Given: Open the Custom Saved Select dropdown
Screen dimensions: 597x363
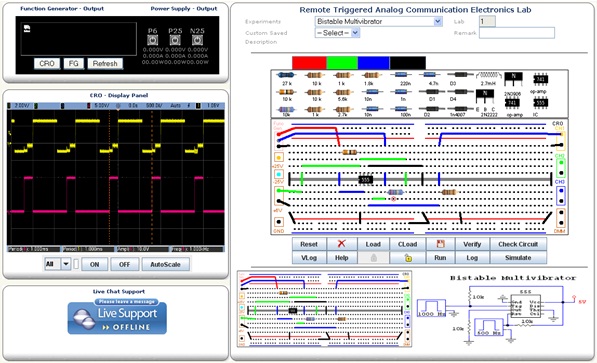Looking at the screenshot, I should [x=337, y=33].
